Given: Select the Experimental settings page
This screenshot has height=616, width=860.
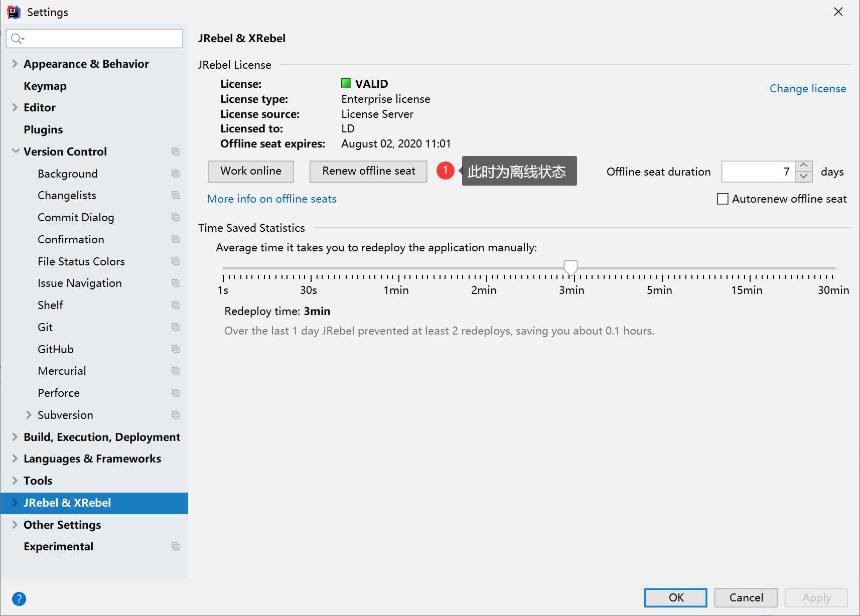Looking at the screenshot, I should 58,546.
